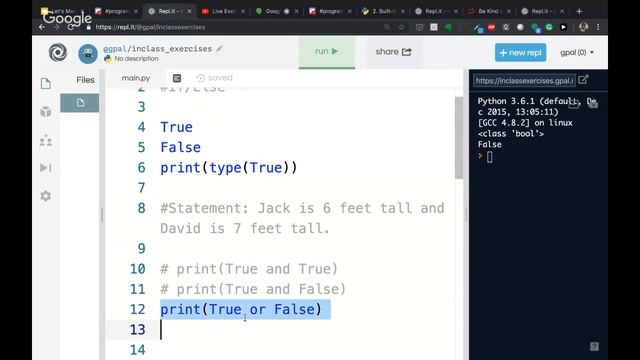Click the Files panel header
The width and height of the screenshot is (640, 360).
click(85, 80)
